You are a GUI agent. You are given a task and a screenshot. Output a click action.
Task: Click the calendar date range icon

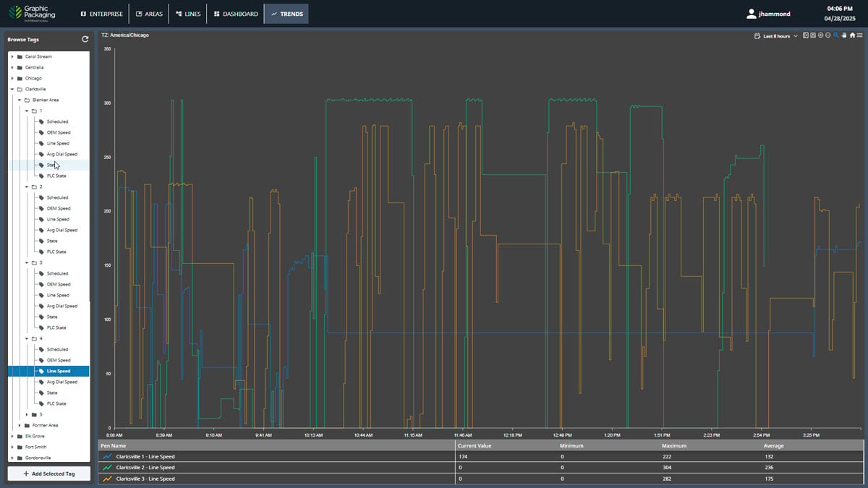pos(757,35)
